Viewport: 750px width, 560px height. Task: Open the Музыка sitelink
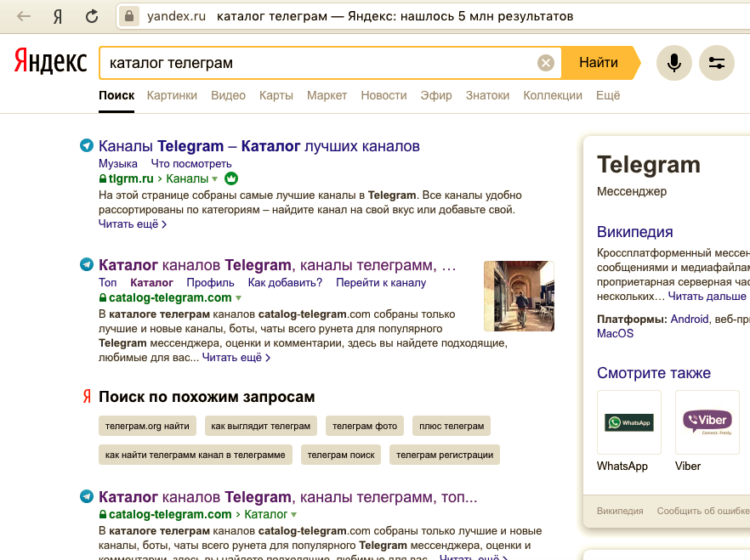coord(117,163)
